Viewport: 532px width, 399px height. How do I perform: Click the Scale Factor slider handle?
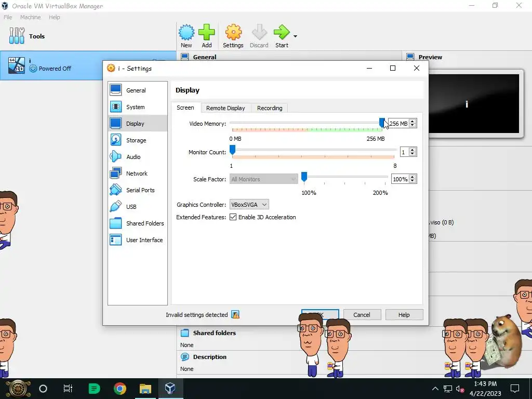pos(304,177)
